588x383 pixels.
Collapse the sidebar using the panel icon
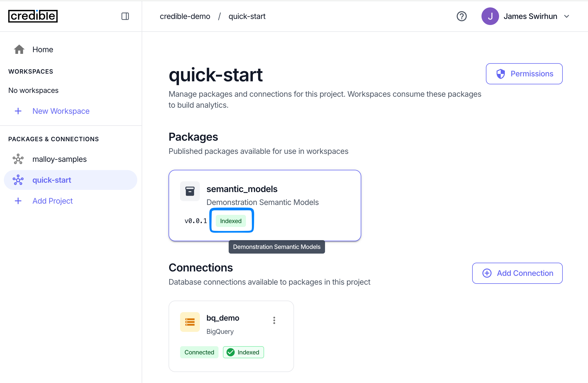pos(125,16)
